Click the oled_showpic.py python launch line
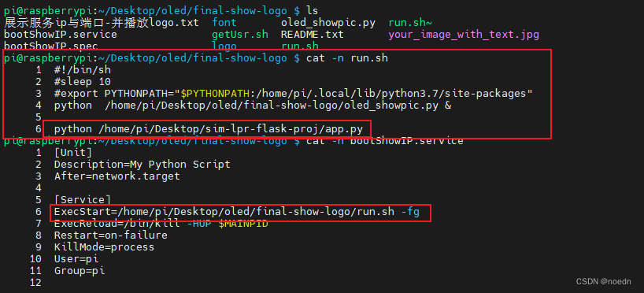The width and height of the screenshot is (644, 293). 253,106
